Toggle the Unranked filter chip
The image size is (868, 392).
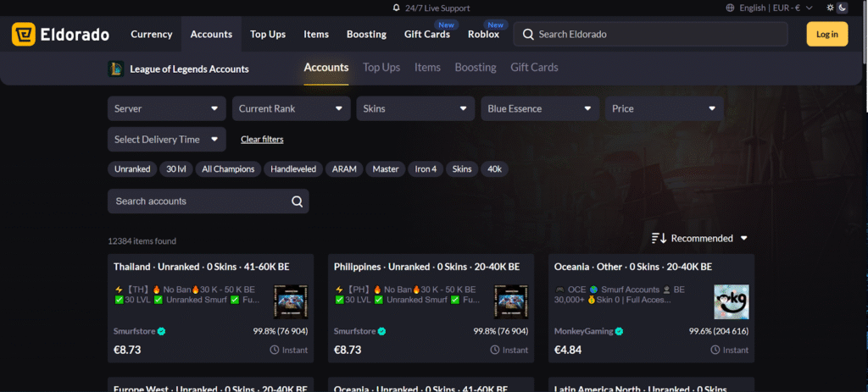pyautogui.click(x=131, y=169)
